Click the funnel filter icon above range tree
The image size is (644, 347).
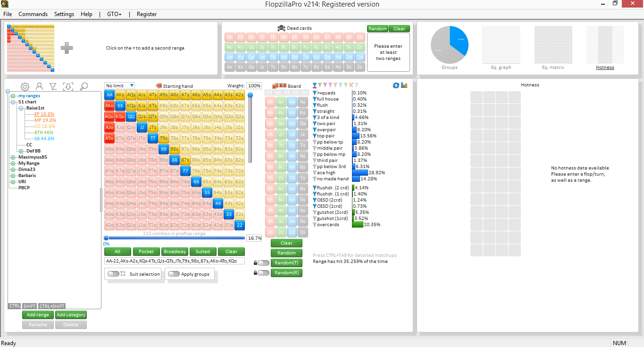pyautogui.click(x=53, y=86)
